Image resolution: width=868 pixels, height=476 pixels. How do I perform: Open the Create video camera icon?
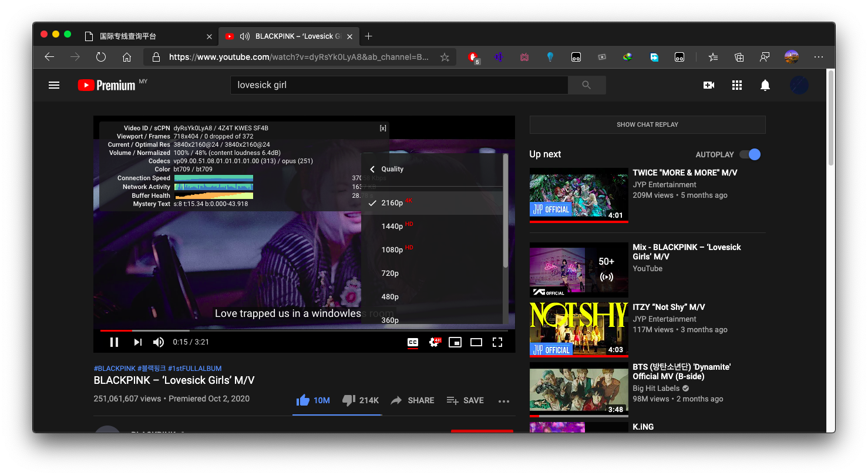point(709,85)
